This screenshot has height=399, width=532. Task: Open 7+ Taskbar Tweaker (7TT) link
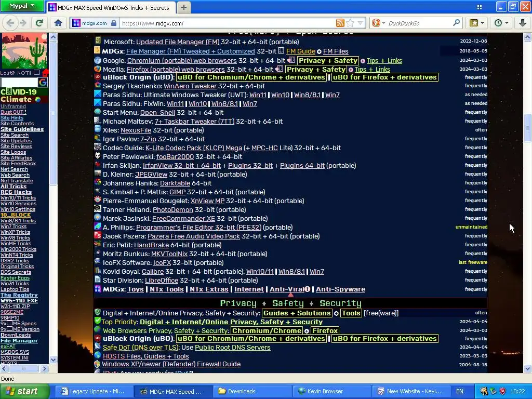pyautogui.click(x=194, y=122)
